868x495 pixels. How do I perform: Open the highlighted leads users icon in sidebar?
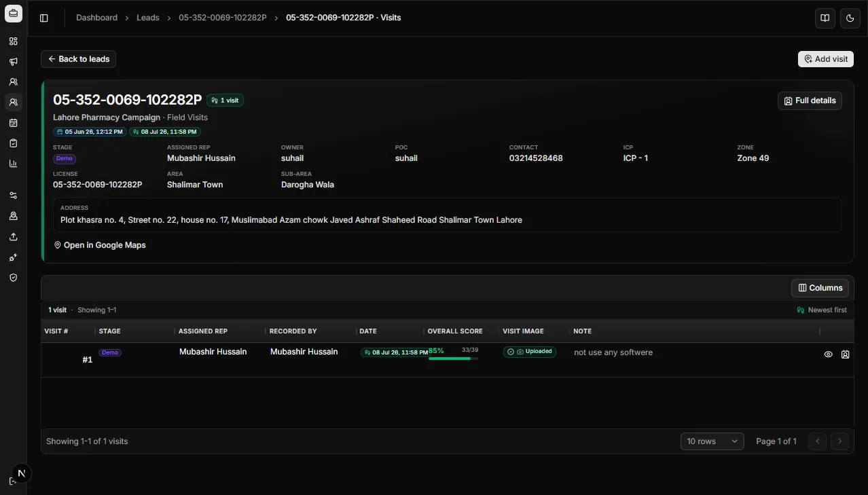(13, 103)
